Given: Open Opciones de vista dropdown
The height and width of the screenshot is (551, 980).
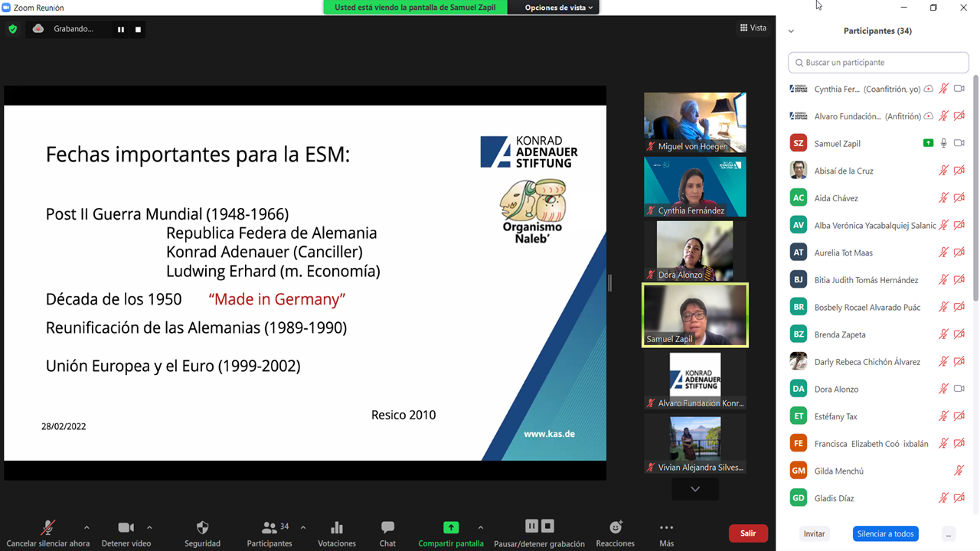Looking at the screenshot, I should (559, 8).
